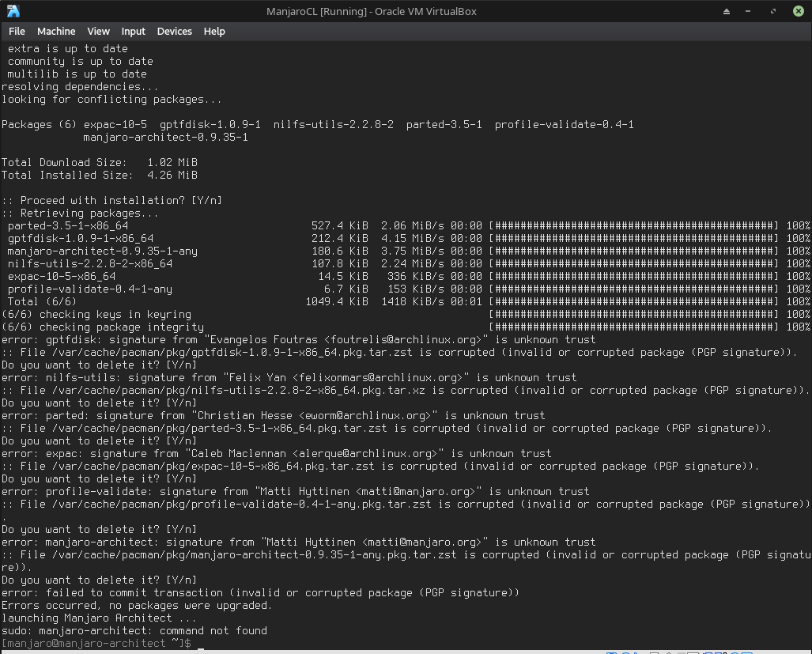The width and height of the screenshot is (812, 654).
Task: Click the "Proceed with installation? [Y/n]" prompt
Action: tap(111, 200)
